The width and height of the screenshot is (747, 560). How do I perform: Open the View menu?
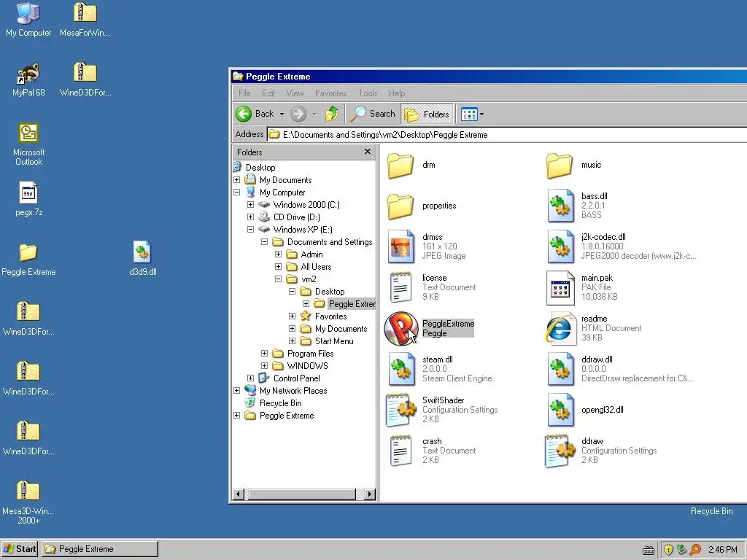[x=295, y=93]
